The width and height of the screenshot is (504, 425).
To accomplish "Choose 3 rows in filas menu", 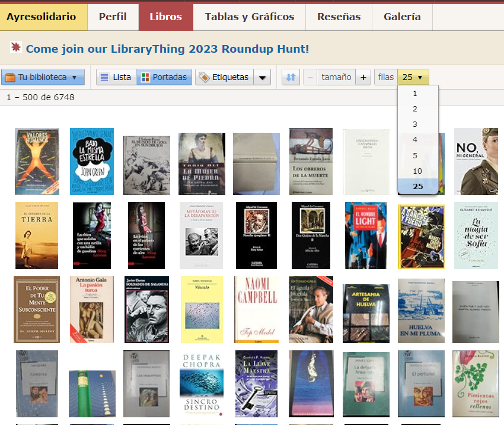I will (418, 124).
